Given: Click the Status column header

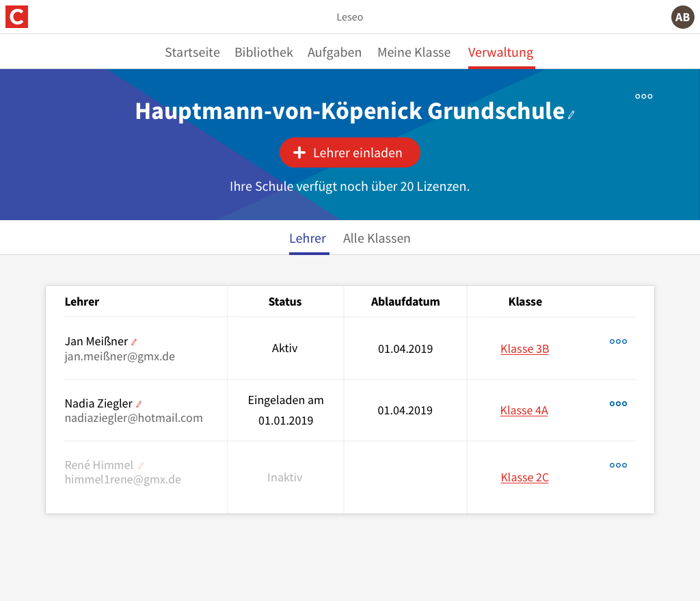Looking at the screenshot, I should click(285, 302).
